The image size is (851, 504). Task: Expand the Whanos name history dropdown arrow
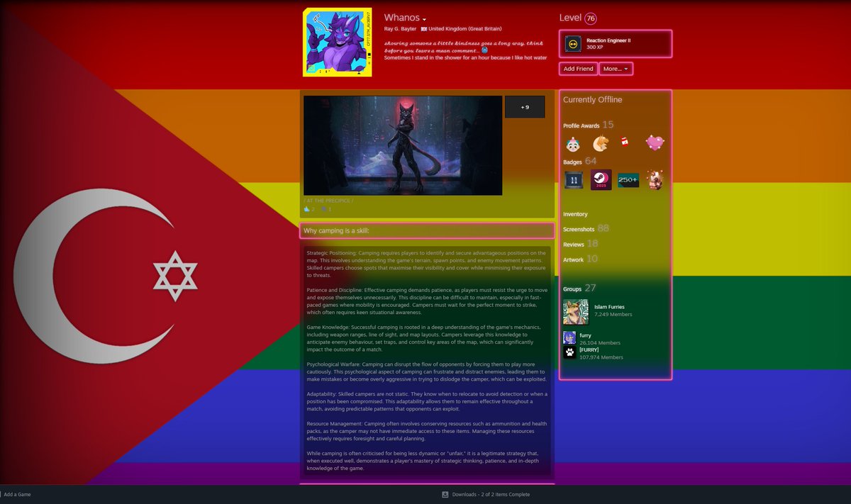(424, 19)
